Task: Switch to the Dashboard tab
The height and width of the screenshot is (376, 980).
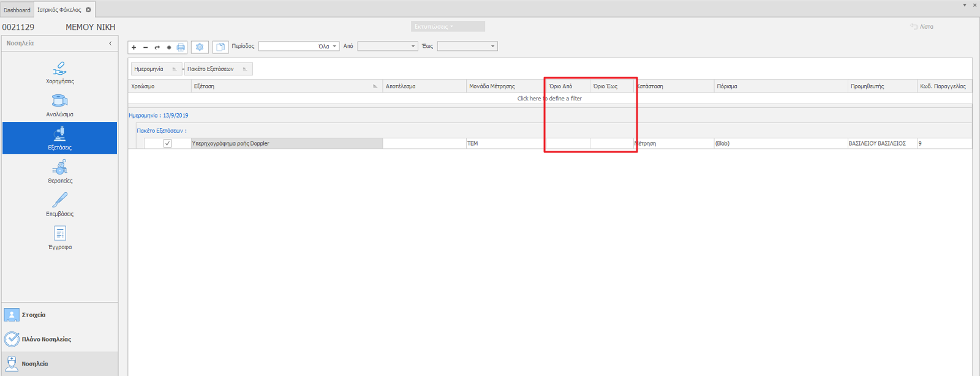Action: 17,10
